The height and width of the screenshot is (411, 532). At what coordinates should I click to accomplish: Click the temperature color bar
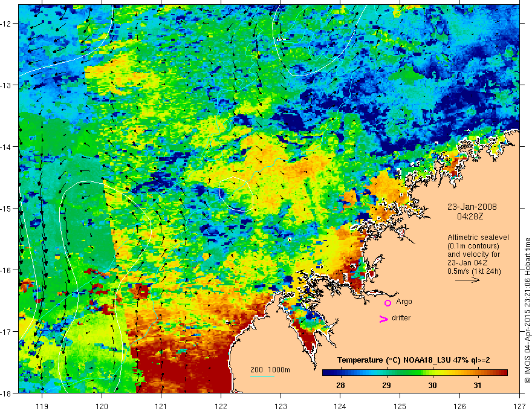click(x=415, y=372)
